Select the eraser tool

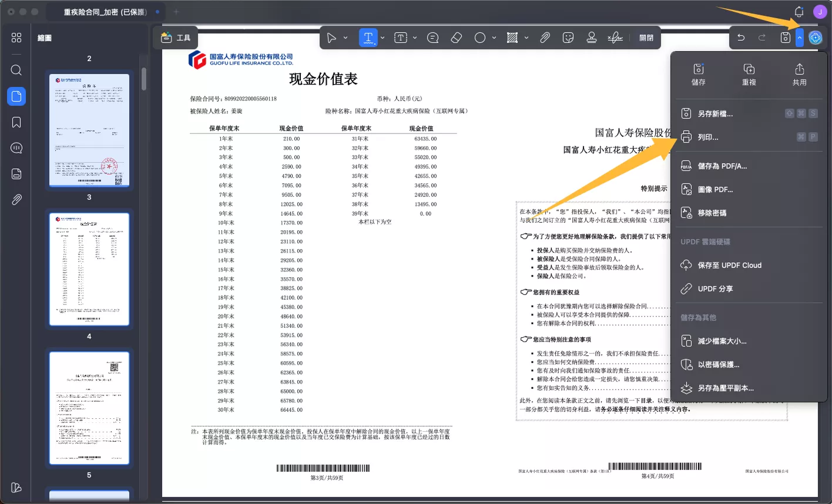tap(457, 38)
